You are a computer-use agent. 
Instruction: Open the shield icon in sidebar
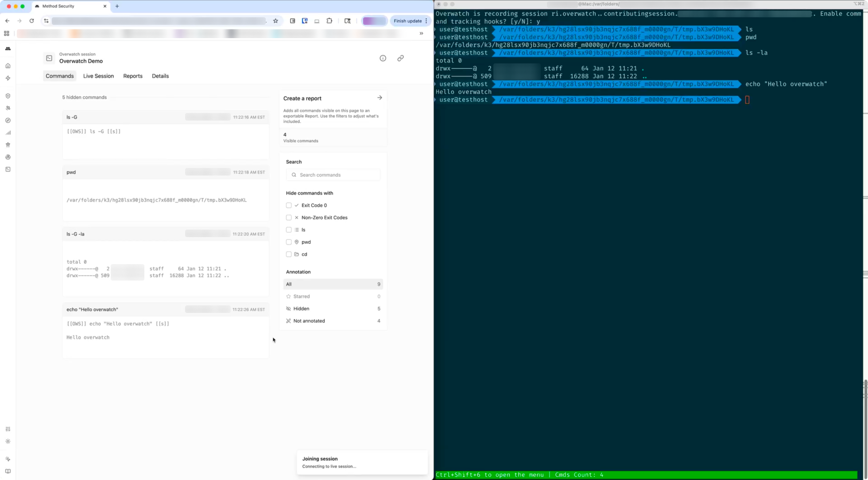[x=8, y=96]
